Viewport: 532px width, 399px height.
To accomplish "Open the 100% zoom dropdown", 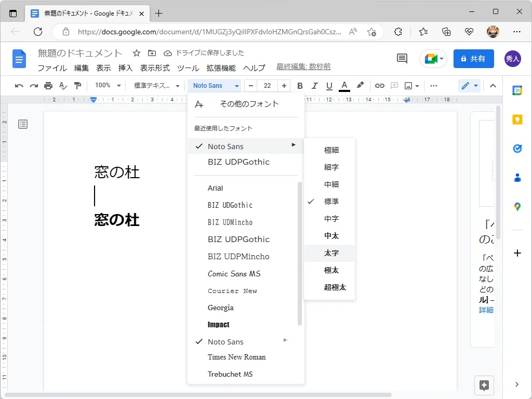I will point(108,86).
